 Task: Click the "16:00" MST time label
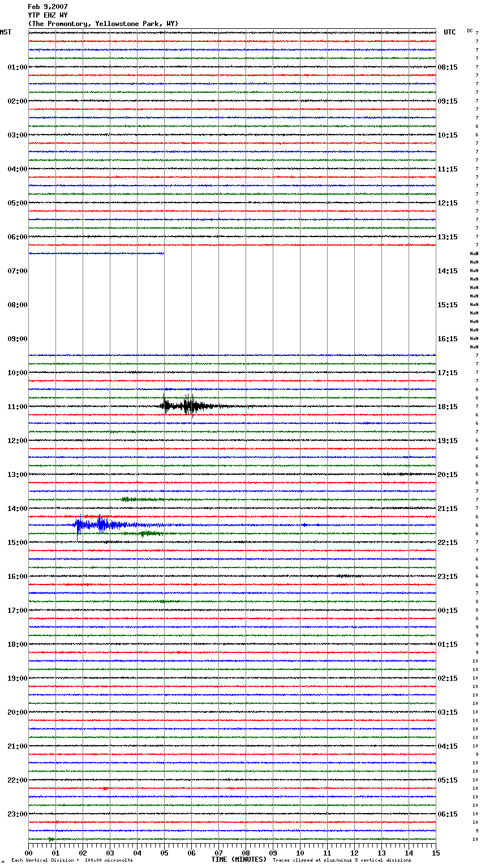18,577
